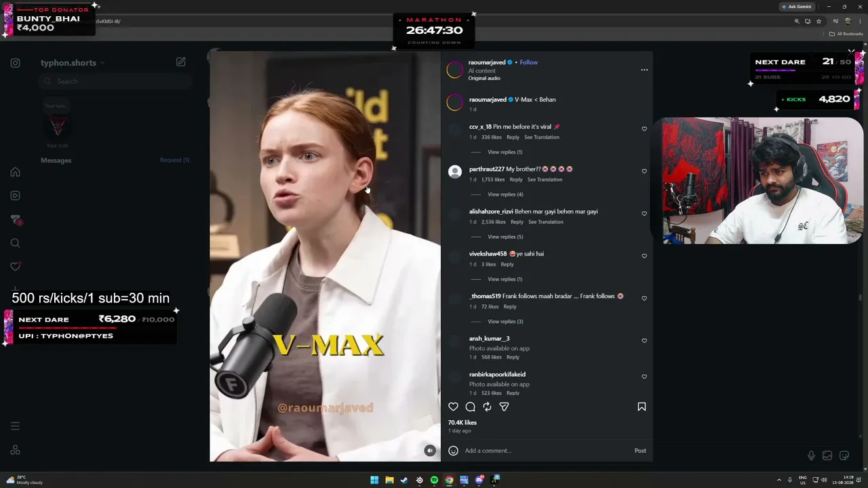Show the reply to vivekshaw458's comment
This screenshot has width=868, height=488.
click(x=505, y=279)
